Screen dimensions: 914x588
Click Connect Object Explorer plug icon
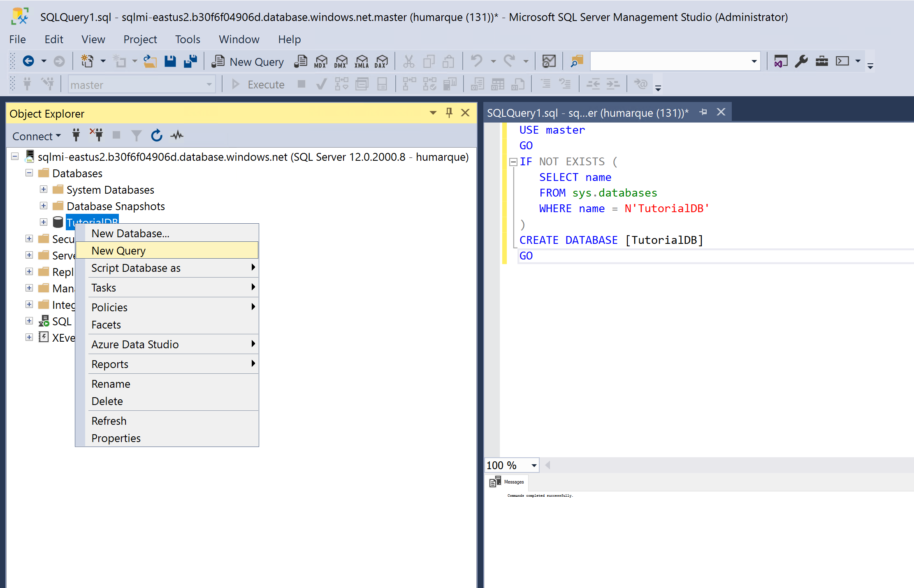pyautogui.click(x=76, y=135)
